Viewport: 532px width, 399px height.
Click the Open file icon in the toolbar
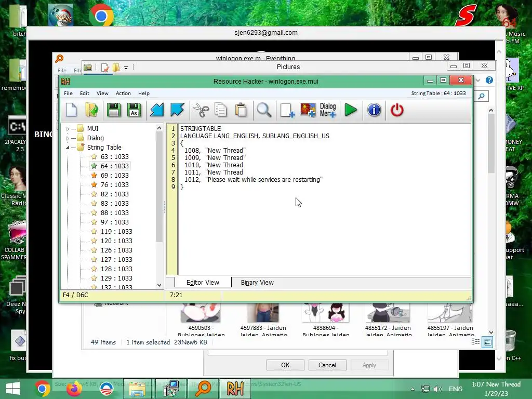pos(91,110)
